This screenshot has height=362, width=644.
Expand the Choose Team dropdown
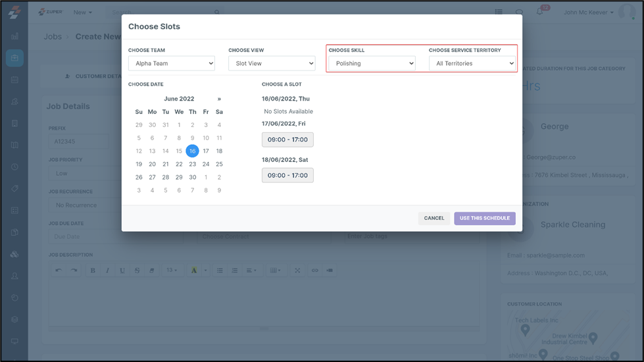[172, 64]
